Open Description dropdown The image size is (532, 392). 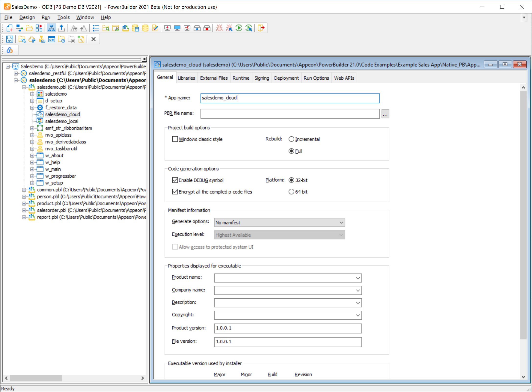coord(358,303)
